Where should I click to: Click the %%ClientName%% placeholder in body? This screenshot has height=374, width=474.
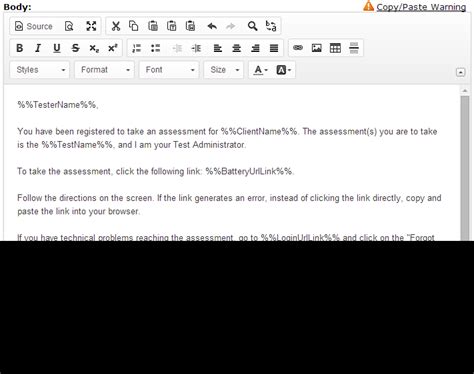tap(259, 132)
